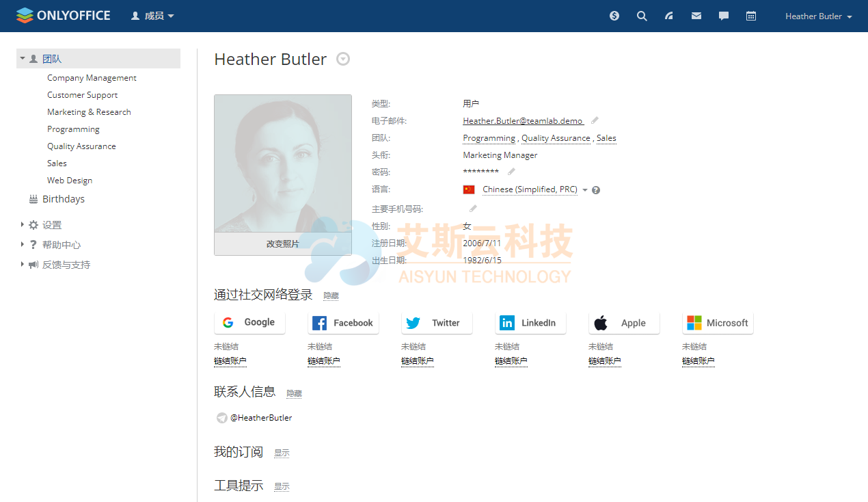868x502 pixels.
Task: Hide the contact information section
Action: [x=294, y=393]
